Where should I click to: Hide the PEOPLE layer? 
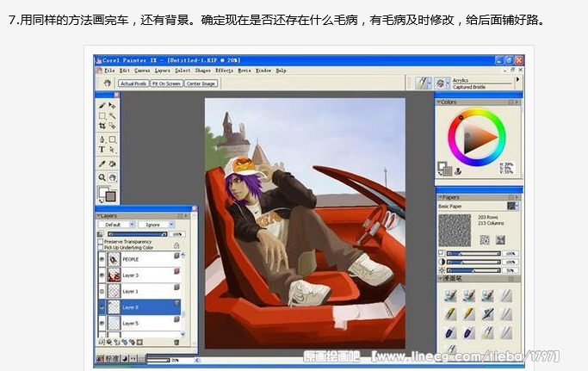102,259
